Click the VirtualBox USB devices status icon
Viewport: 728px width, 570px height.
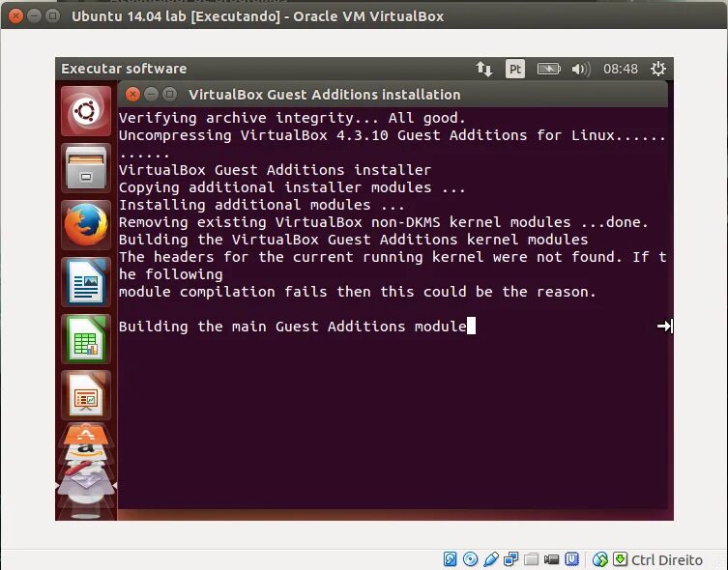491,559
